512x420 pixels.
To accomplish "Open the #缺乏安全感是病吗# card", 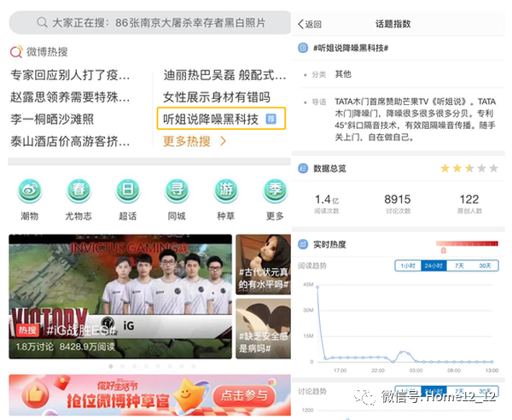I will tap(263, 329).
